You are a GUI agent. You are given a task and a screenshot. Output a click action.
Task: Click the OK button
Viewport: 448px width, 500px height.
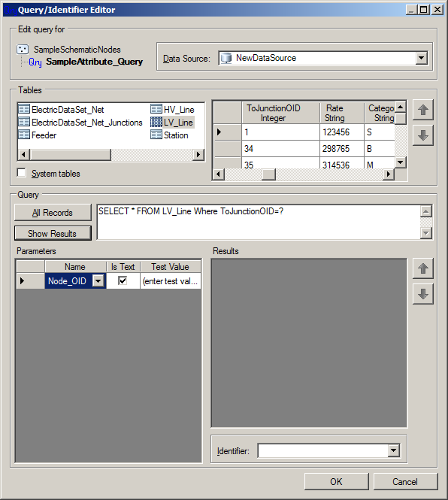click(337, 481)
